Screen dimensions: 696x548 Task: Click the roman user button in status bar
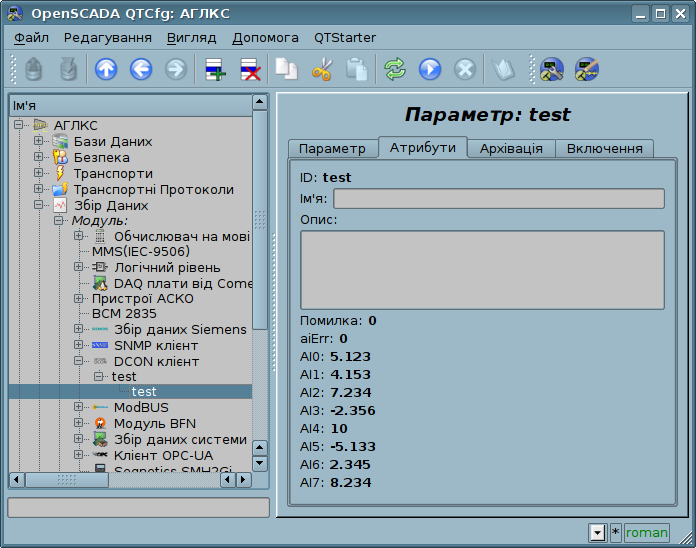(646, 533)
